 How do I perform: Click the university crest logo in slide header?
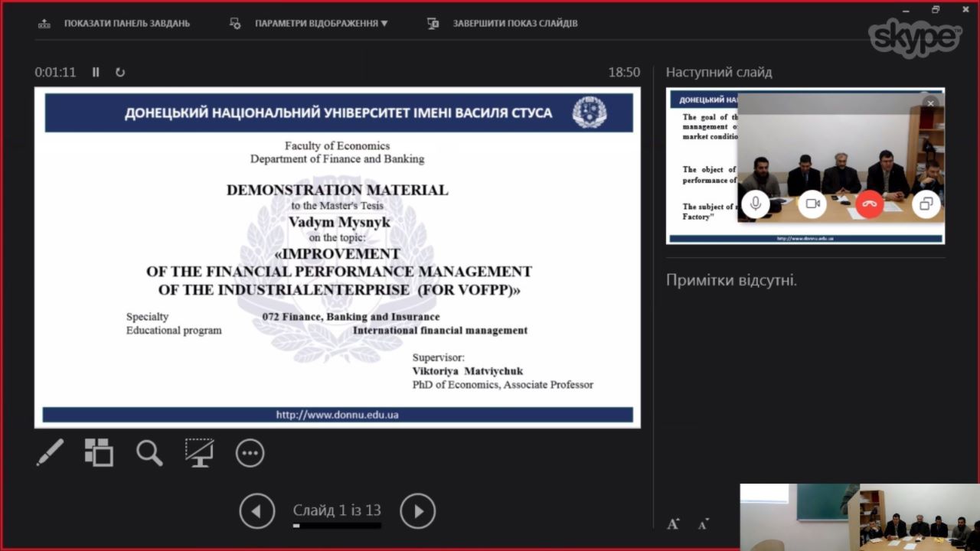point(590,112)
